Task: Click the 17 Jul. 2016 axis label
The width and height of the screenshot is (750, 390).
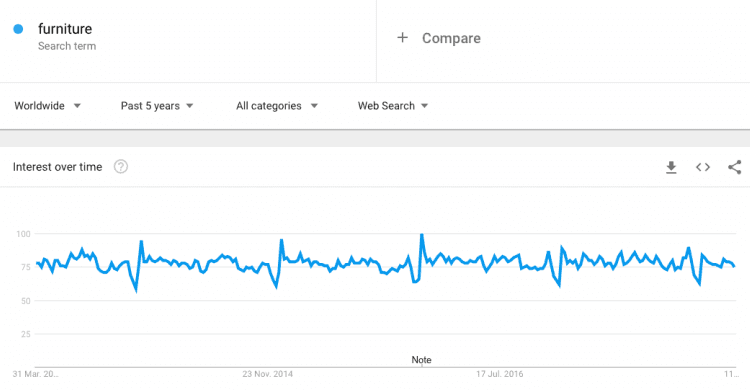Action: point(499,374)
